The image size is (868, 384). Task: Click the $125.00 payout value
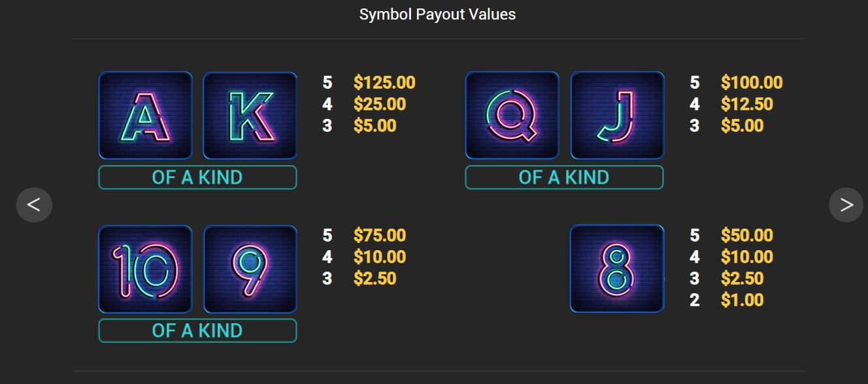384,83
